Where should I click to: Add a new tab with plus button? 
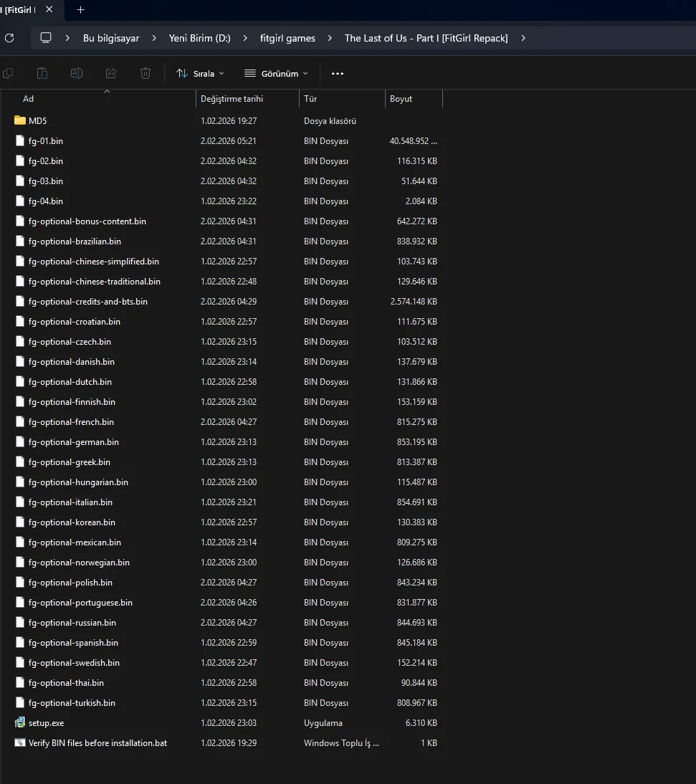click(80, 9)
